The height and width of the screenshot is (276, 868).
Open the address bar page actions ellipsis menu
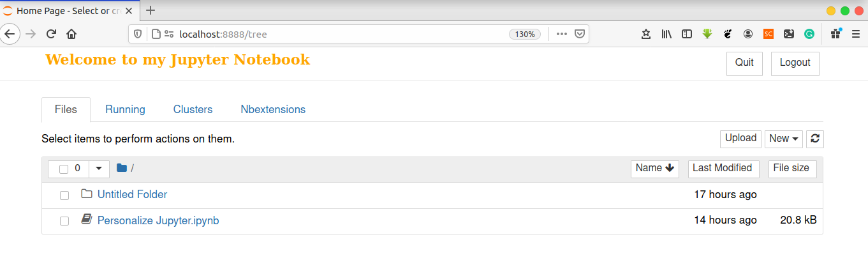[561, 34]
